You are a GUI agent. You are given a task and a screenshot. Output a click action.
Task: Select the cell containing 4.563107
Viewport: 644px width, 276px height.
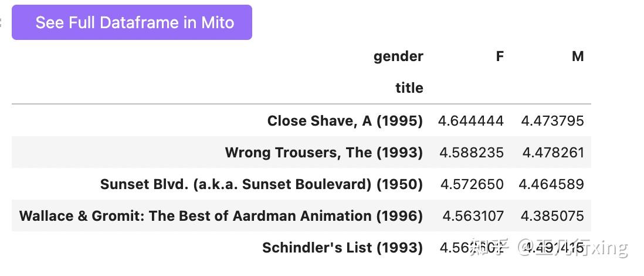coord(473,216)
